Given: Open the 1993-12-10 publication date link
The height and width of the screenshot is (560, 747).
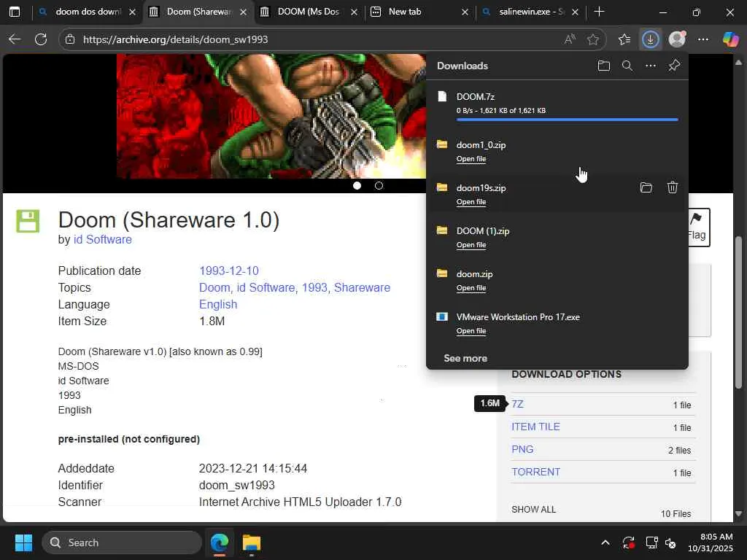Looking at the screenshot, I should [228, 271].
